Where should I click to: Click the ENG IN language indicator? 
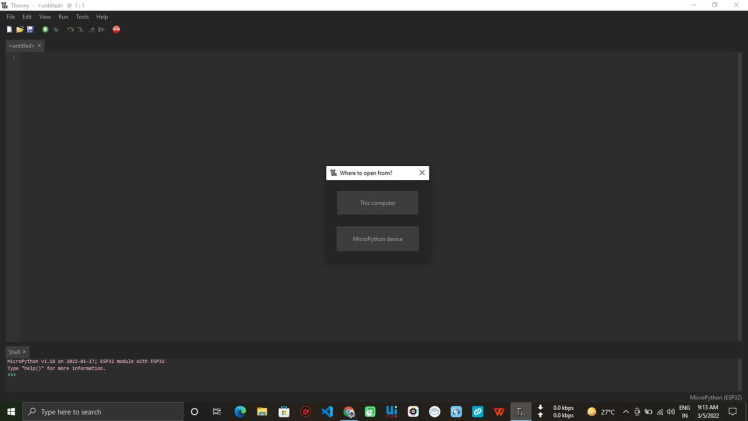point(685,411)
